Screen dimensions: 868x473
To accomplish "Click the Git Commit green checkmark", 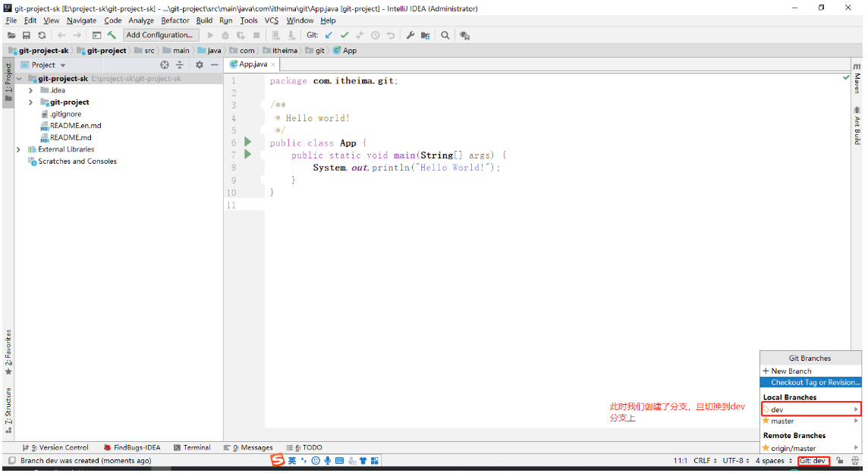I will point(344,36).
